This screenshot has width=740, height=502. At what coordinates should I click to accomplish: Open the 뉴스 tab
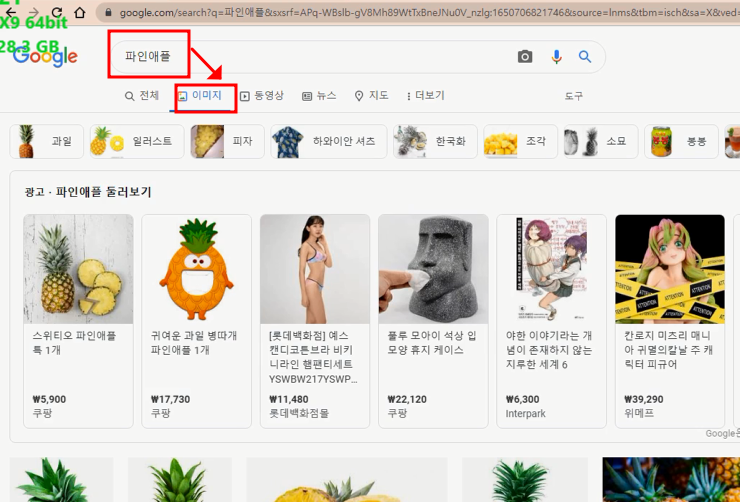pos(319,96)
